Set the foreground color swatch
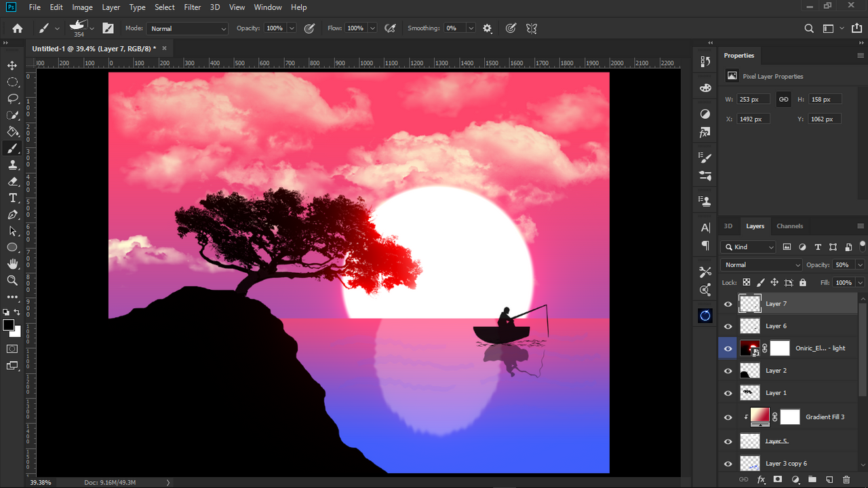 [x=8, y=325]
